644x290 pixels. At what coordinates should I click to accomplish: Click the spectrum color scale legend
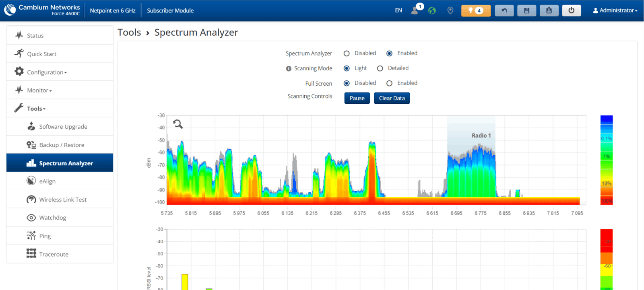click(606, 160)
